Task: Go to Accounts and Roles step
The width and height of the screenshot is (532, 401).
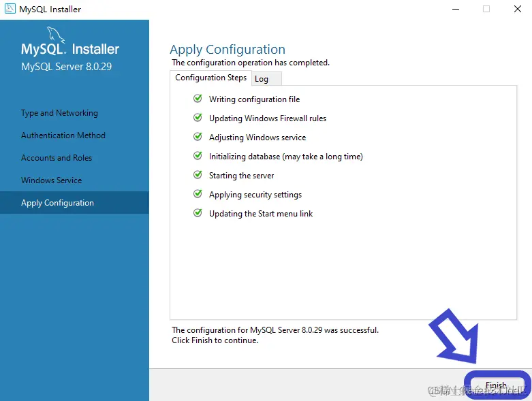Action: [57, 158]
